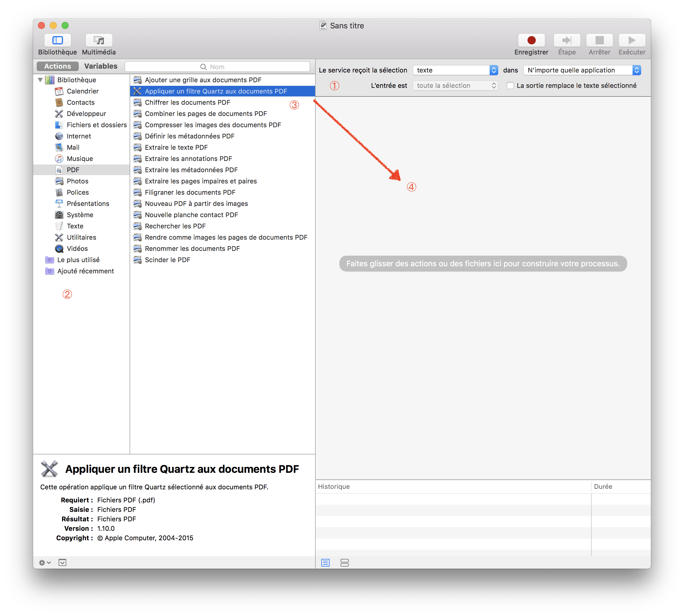Select Combiner les pages de documents PDF
Viewport: 684px width, 616px height.
click(x=222, y=113)
